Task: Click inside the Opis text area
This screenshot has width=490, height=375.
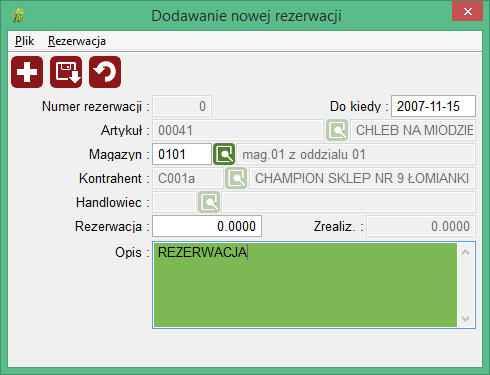Action: pos(305,285)
